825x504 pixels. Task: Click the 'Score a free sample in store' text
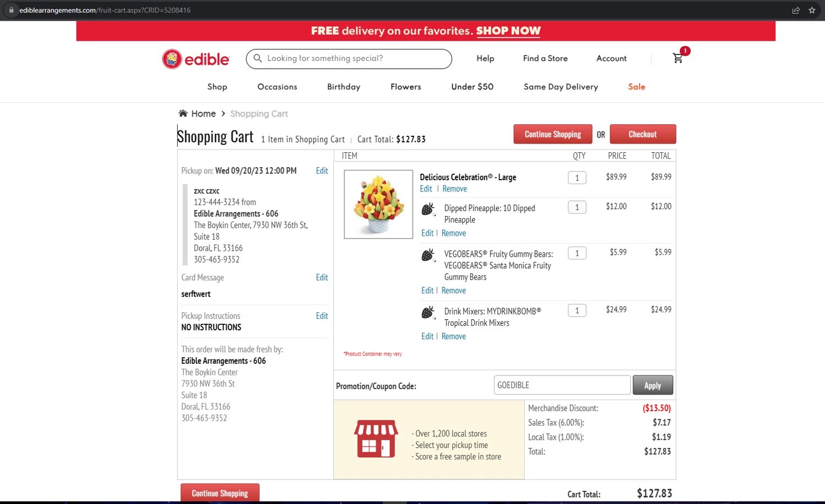[x=457, y=457]
